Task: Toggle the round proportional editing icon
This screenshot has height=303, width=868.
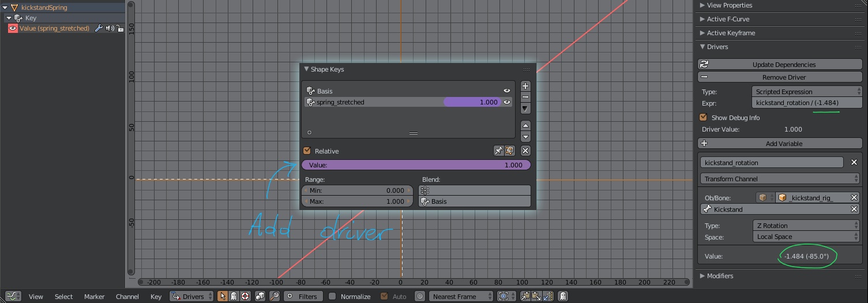Action: [x=420, y=296]
